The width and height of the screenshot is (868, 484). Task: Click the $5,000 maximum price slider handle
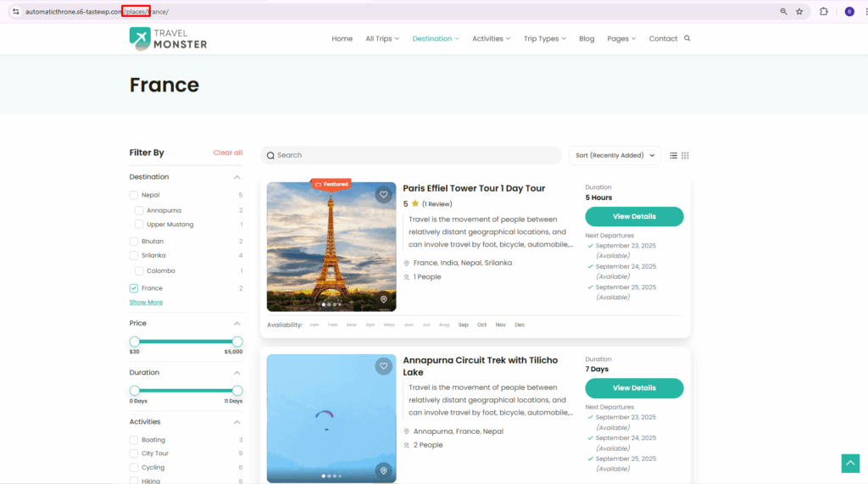point(237,342)
